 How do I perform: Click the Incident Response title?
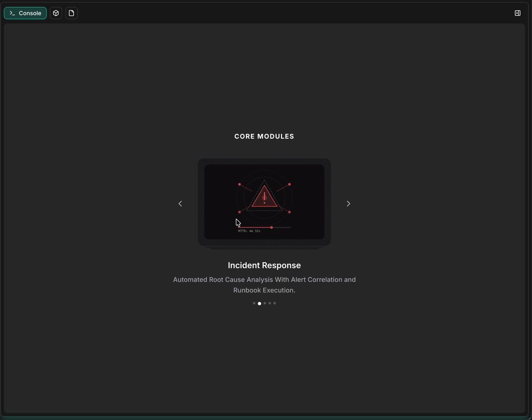[264, 265]
